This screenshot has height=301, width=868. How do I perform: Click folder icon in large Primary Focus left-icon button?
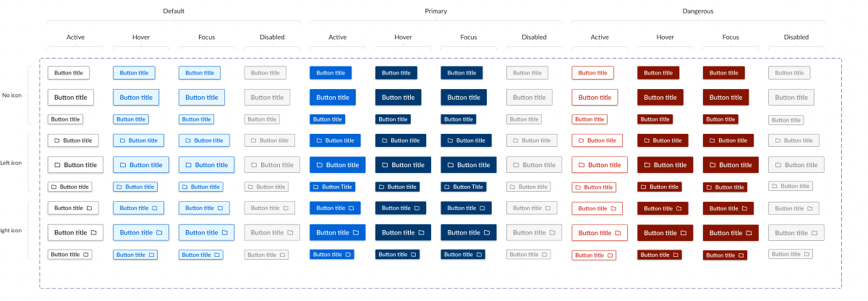[x=451, y=165]
